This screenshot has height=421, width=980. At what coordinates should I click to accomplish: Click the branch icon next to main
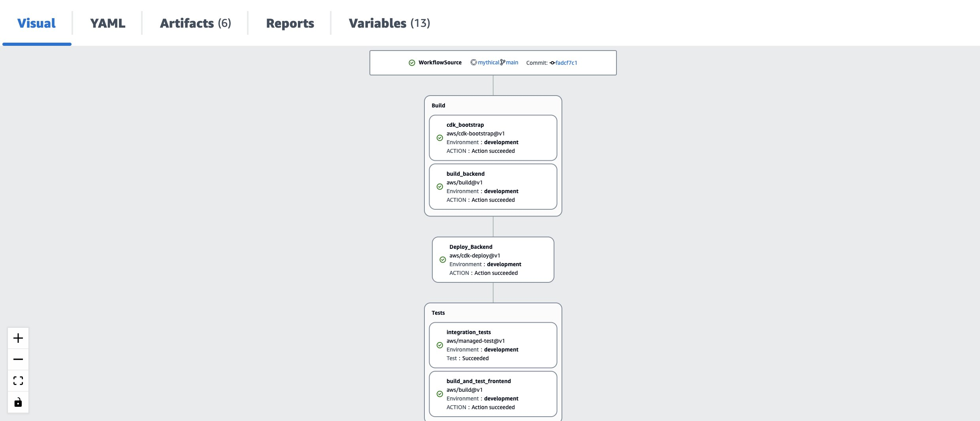[x=503, y=62]
